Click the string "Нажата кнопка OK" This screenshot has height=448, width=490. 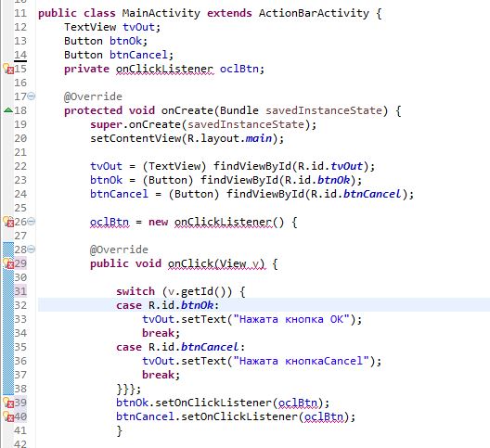click(291, 319)
